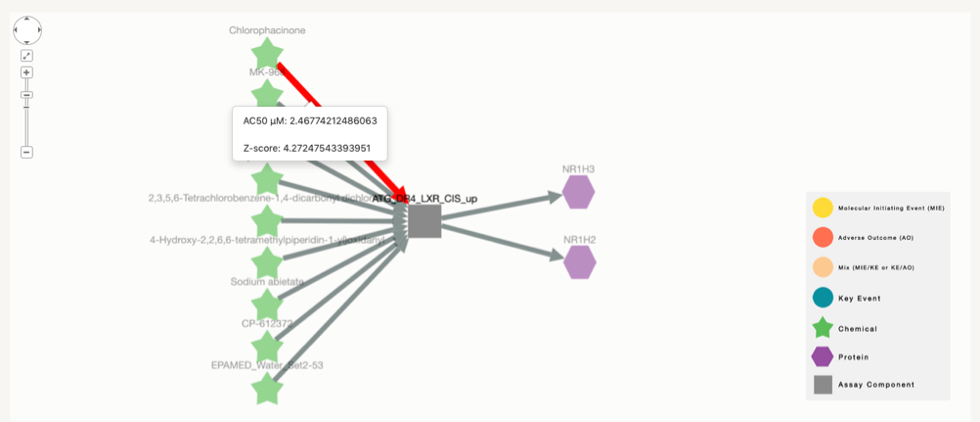Select the CP-612372 chemical star node

pyautogui.click(x=267, y=347)
